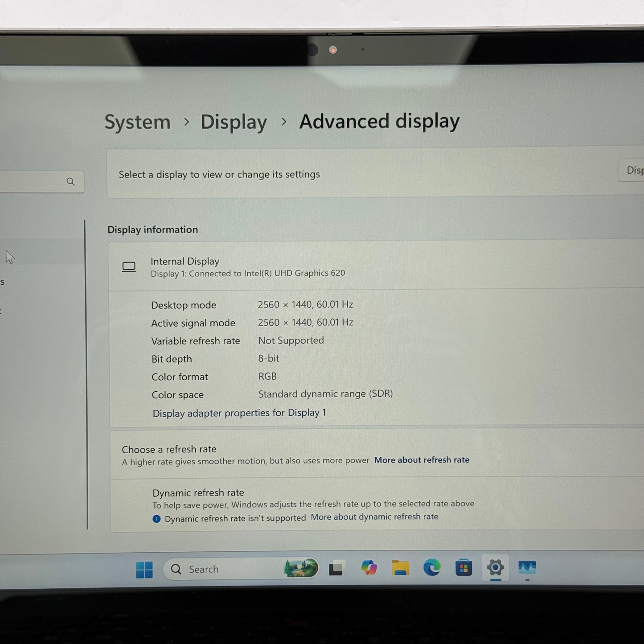Viewport: 644px width, 644px height.
Task: Click the Desktop mode value 2560 × 1440
Action: coord(305,304)
